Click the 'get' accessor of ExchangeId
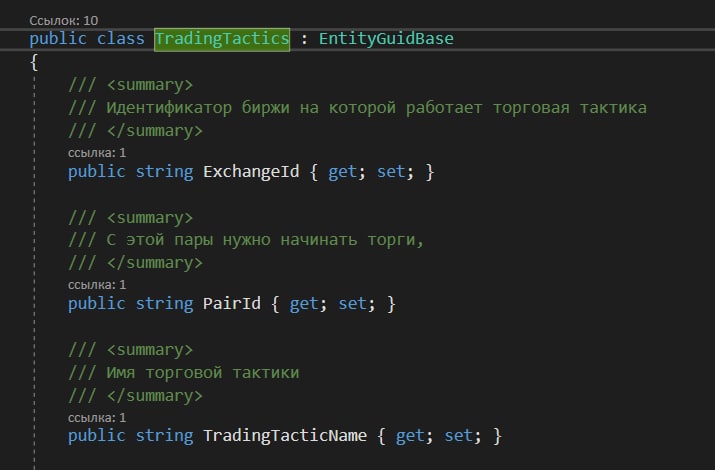The width and height of the screenshot is (715, 470). point(342,172)
